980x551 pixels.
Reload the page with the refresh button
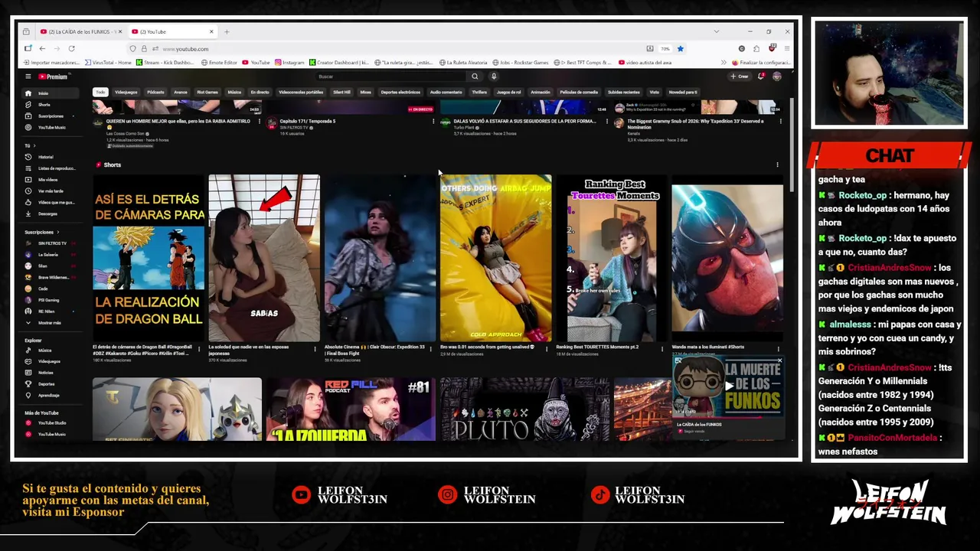tap(71, 49)
